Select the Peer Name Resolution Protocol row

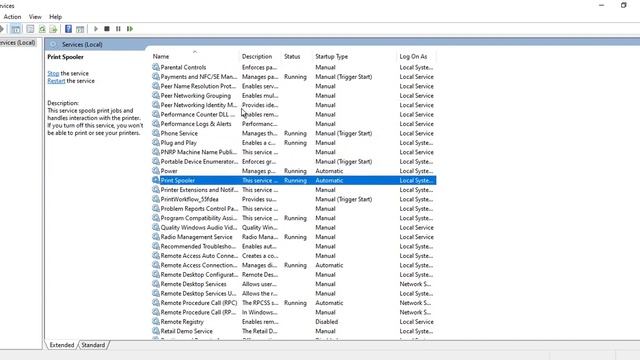click(293, 86)
